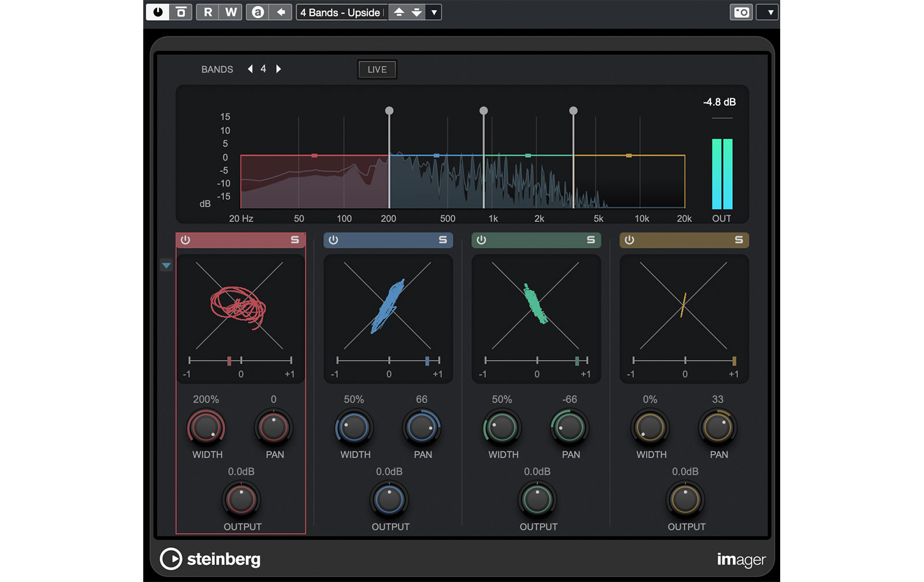
Task: Click the -4.8 dB output peak readout
Action: [720, 102]
